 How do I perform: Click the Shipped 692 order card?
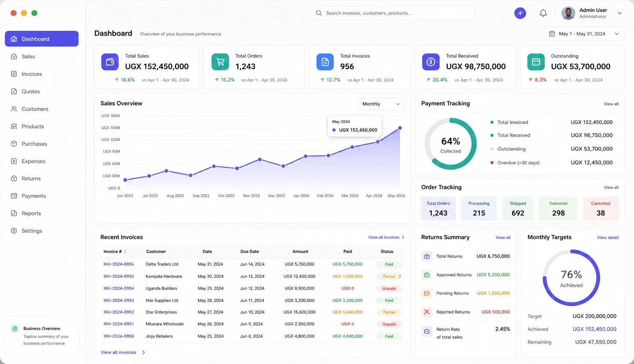click(518, 209)
